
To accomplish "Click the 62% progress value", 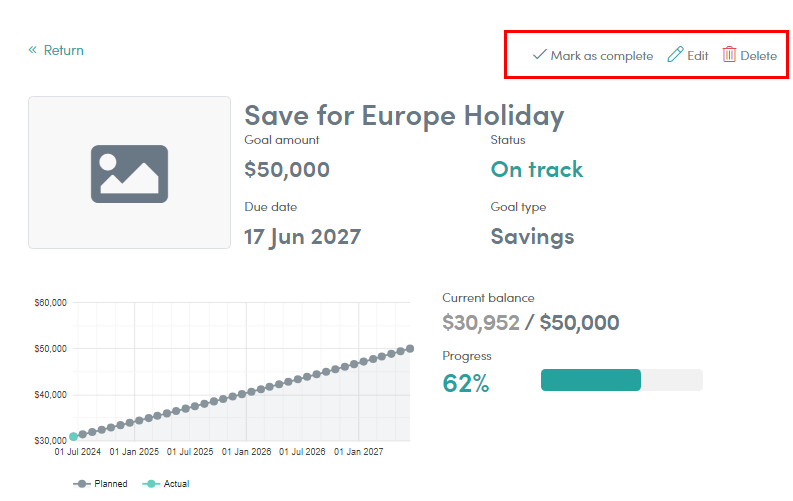I will click(x=466, y=383).
